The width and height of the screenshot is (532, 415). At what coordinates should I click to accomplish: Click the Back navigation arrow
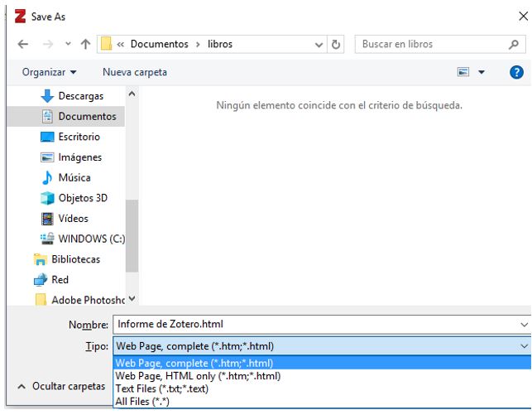click(x=22, y=44)
